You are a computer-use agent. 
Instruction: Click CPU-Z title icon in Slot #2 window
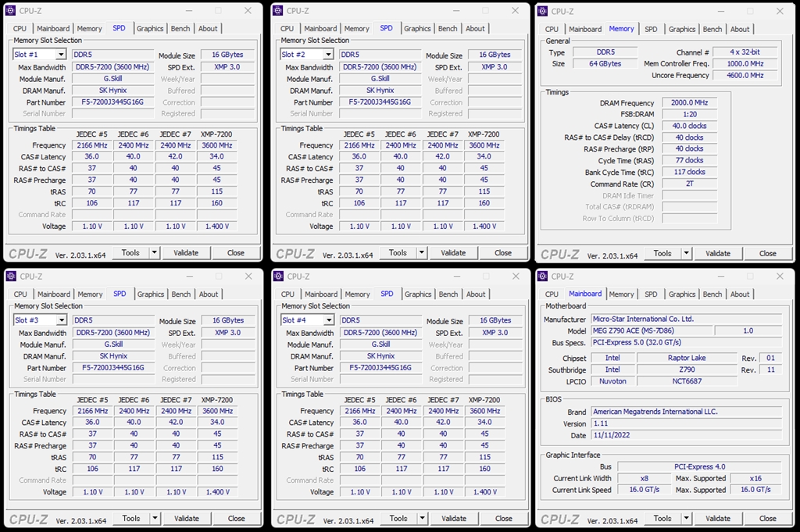[278, 10]
